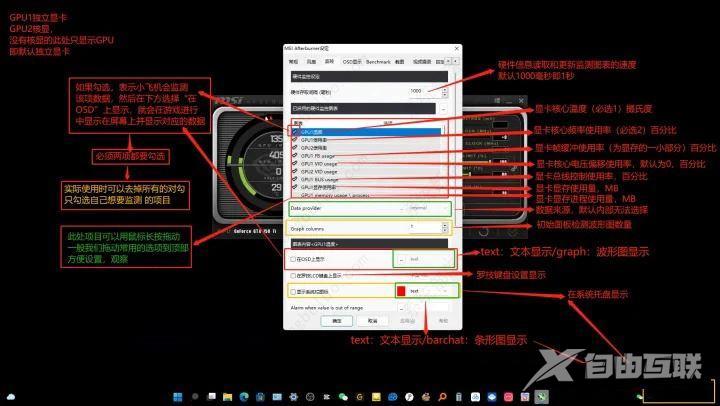Close the Afterburner main window behind dialog

click(x=521, y=100)
